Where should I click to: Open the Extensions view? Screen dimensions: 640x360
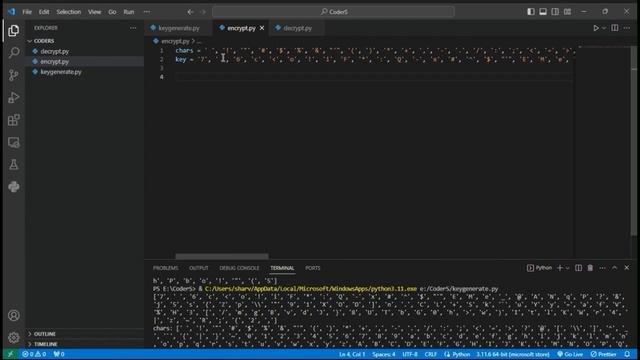pos(13,120)
